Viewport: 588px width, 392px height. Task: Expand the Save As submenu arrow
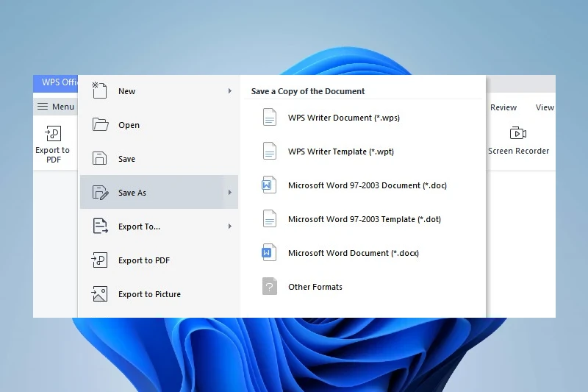(x=229, y=193)
